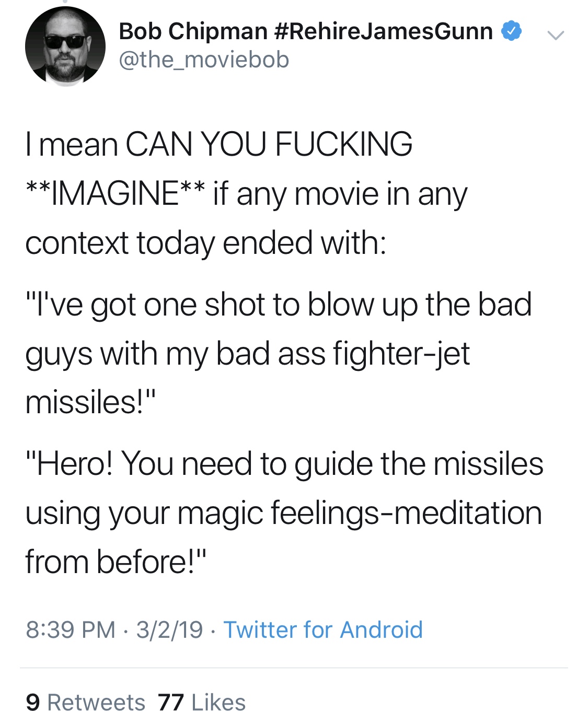Open the @the_moviebob handle link
The height and width of the screenshot is (711, 588).
tap(204, 60)
